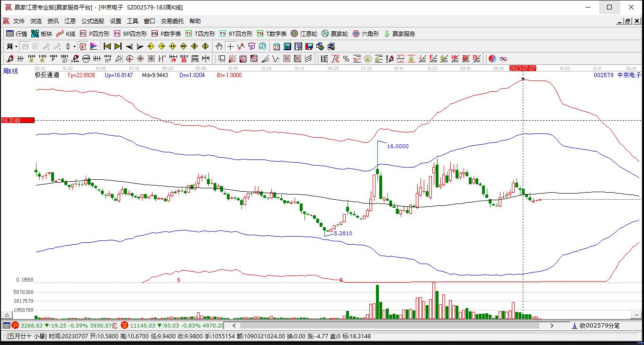Screen dimensions: 644x345
Task: Step chart left with black arrow
Action: pos(129,46)
